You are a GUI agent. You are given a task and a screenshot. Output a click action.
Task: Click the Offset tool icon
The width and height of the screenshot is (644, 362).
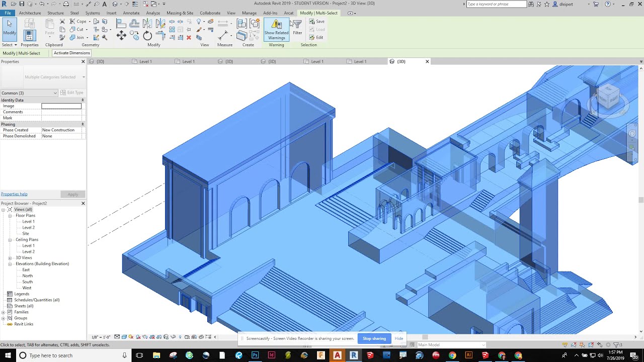134,23
